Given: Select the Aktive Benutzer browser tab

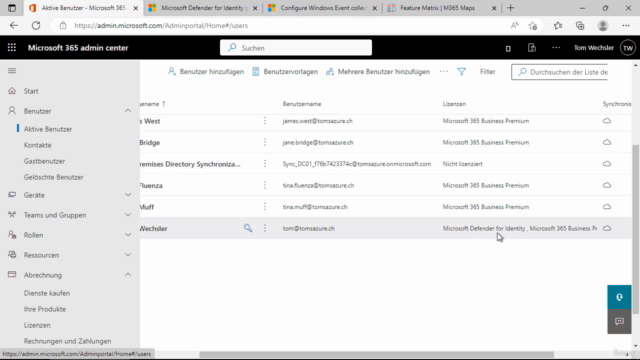Looking at the screenshot, I should [84, 8].
